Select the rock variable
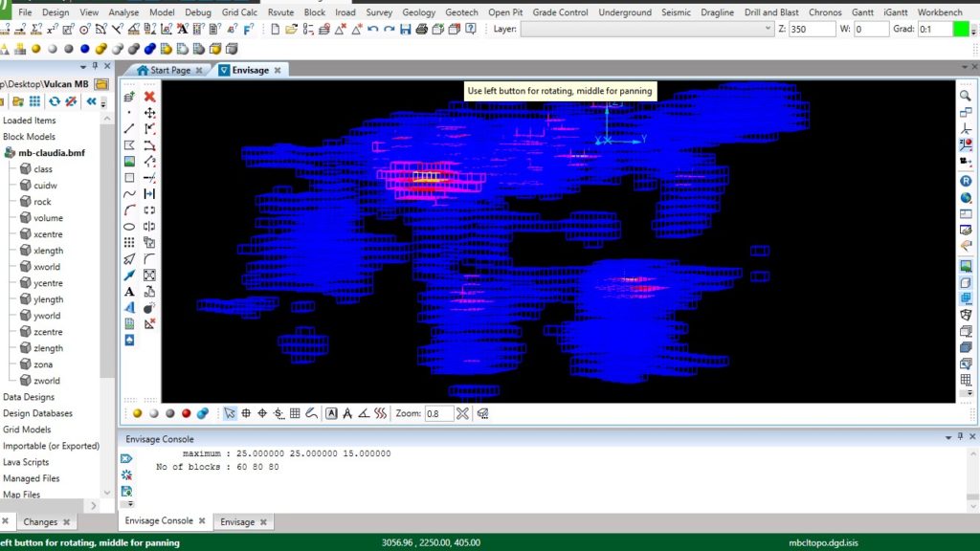The width and height of the screenshot is (980, 551). tap(42, 201)
